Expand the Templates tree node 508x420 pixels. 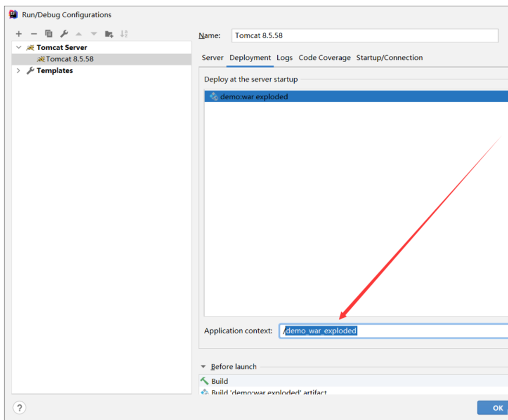click(x=19, y=71)
